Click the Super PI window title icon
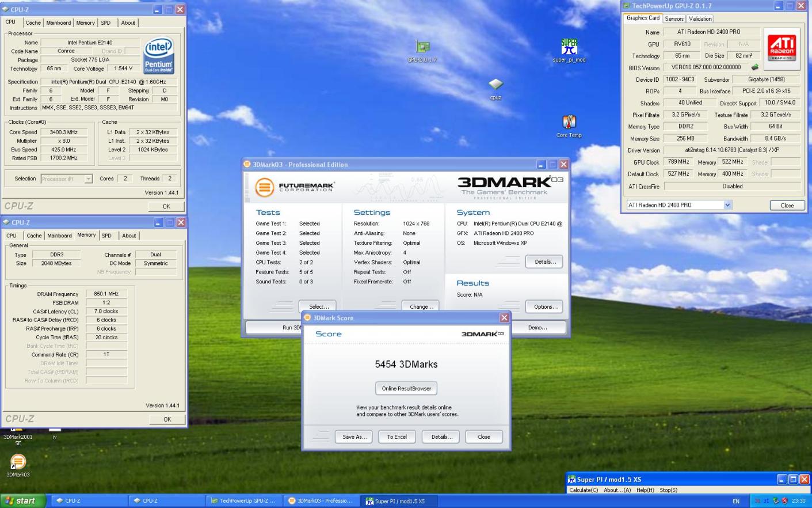The height and width of the screenshot is (508, 812). [x=571, y=479]
